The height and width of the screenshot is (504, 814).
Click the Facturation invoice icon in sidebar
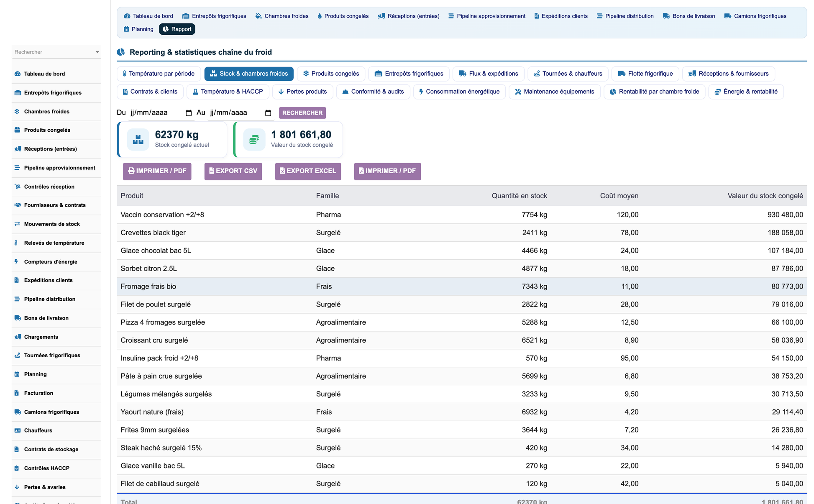click(x=17, y=393)
